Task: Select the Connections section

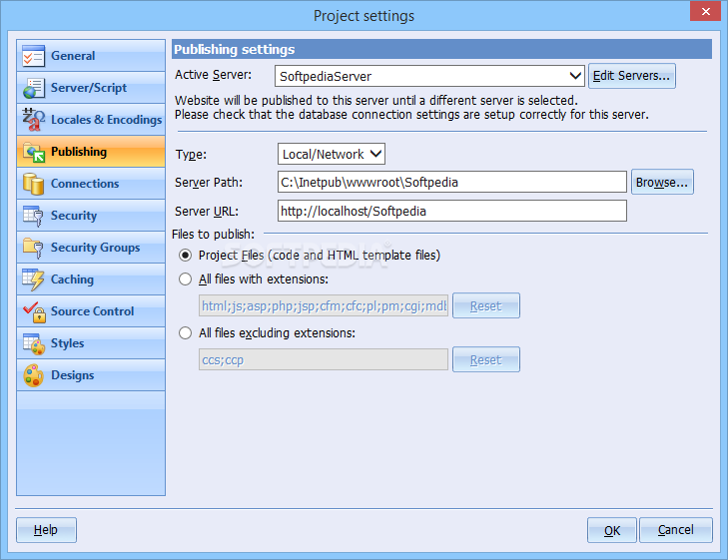Action: [91, 184]
